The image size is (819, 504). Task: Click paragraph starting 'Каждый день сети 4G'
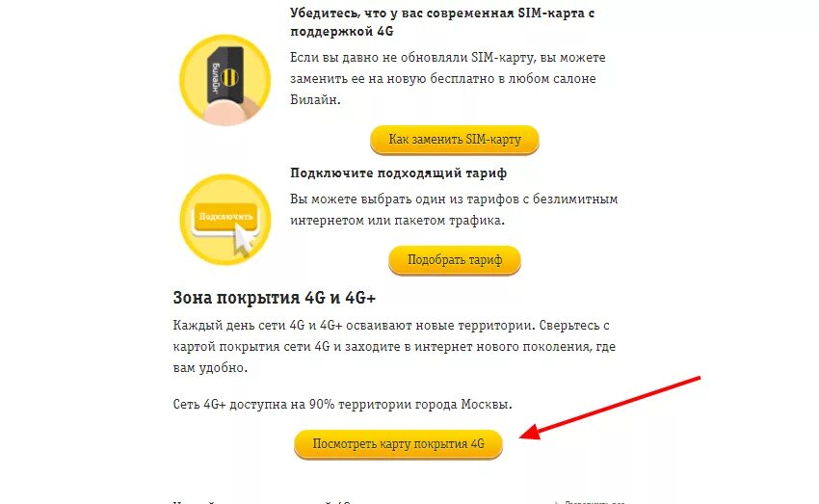pyautogui.click(x=394, y=346)
